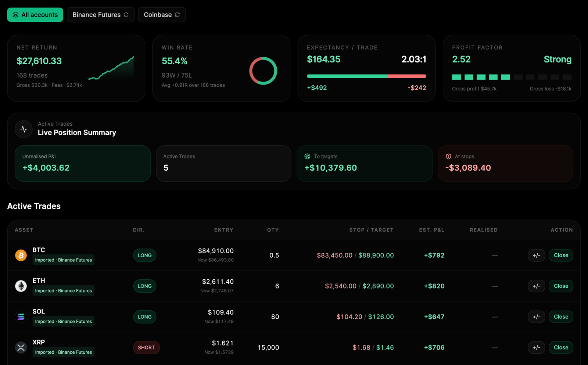
Task: Adjust BTC size with +/- button
Action: [536, 255]
